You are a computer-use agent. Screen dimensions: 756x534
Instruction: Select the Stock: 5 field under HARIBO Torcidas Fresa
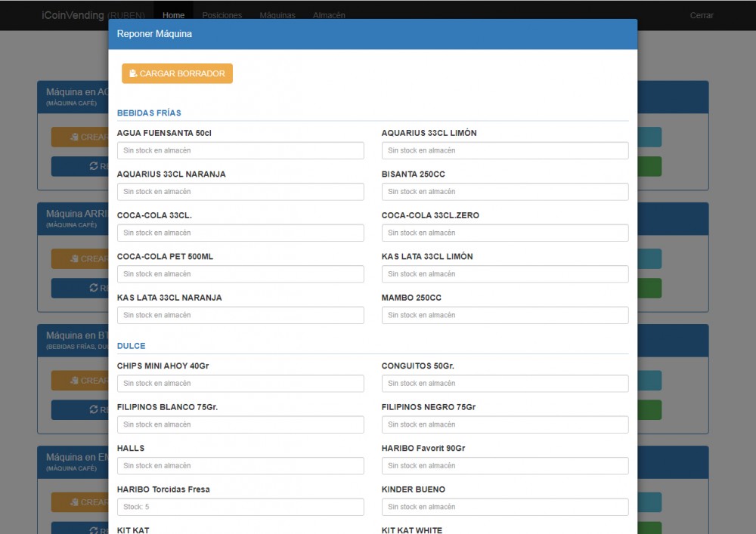[240, 507]
